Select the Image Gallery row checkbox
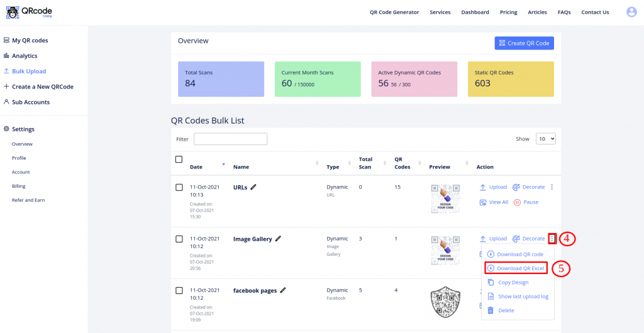The image size is (644, 333). point(179,239)
